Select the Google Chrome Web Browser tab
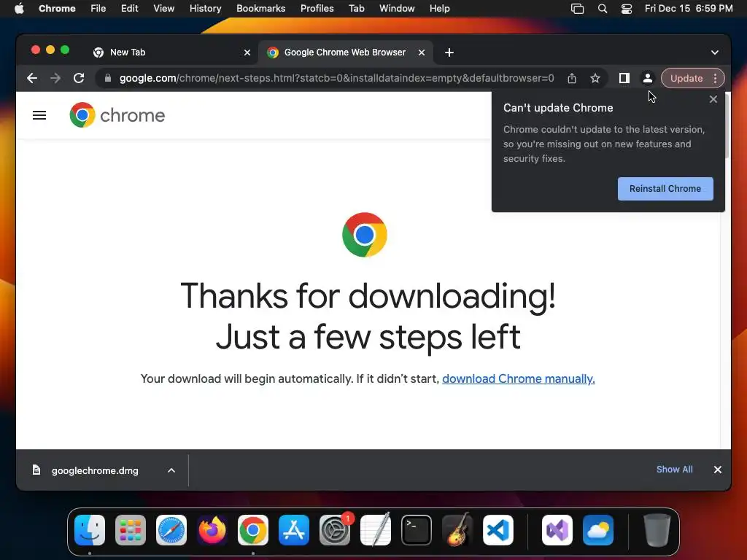Viewport: 747px width, 560px height. tap(346, 52)
